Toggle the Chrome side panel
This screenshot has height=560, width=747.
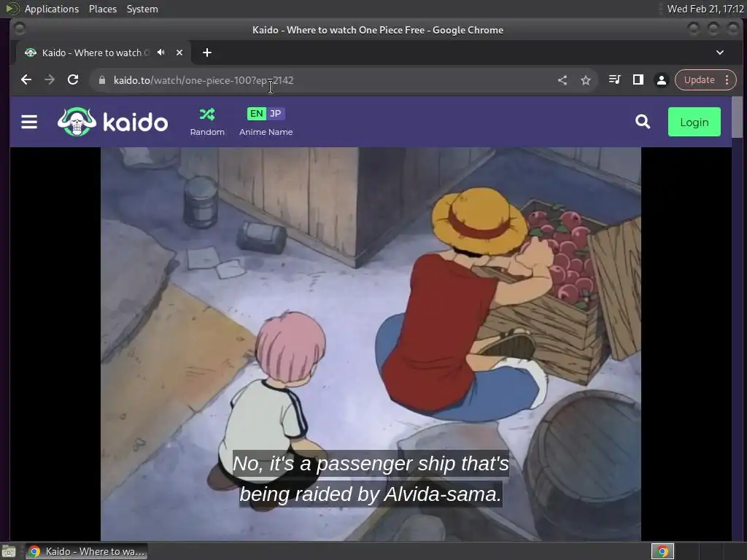(x=638, y=80)
